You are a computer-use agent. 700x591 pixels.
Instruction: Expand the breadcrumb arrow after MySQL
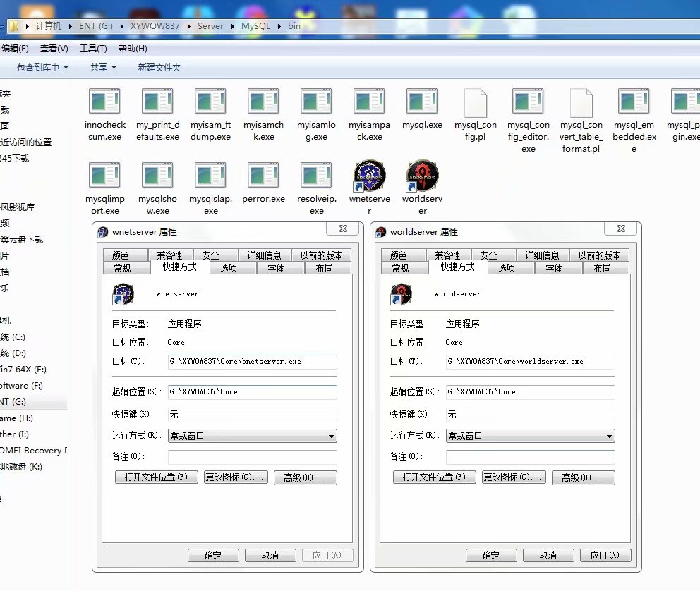[279, 26]
